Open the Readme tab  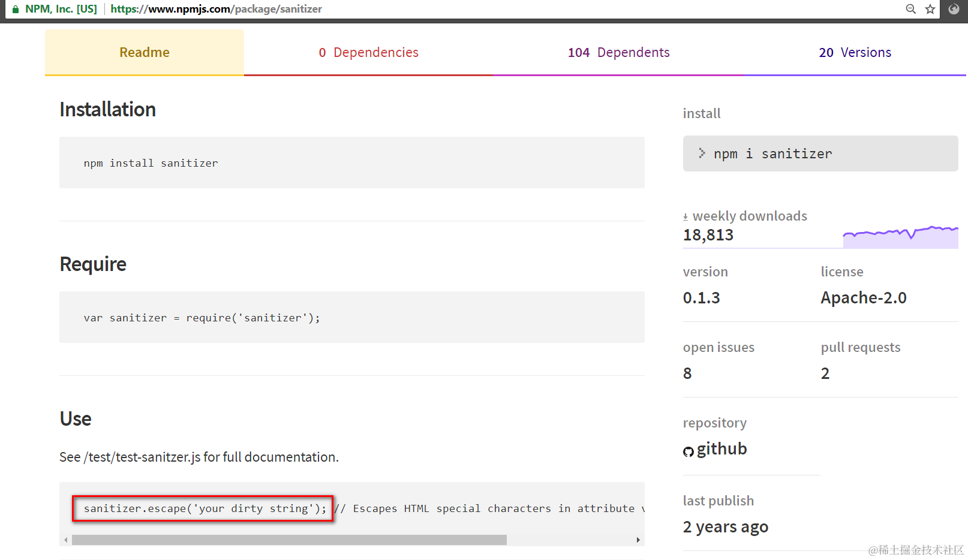click(145, 52)
